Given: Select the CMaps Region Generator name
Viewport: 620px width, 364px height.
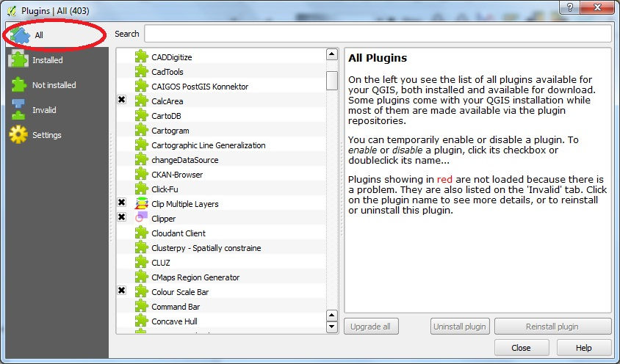Looking at the screenshot, I should (x=195, y=277).
